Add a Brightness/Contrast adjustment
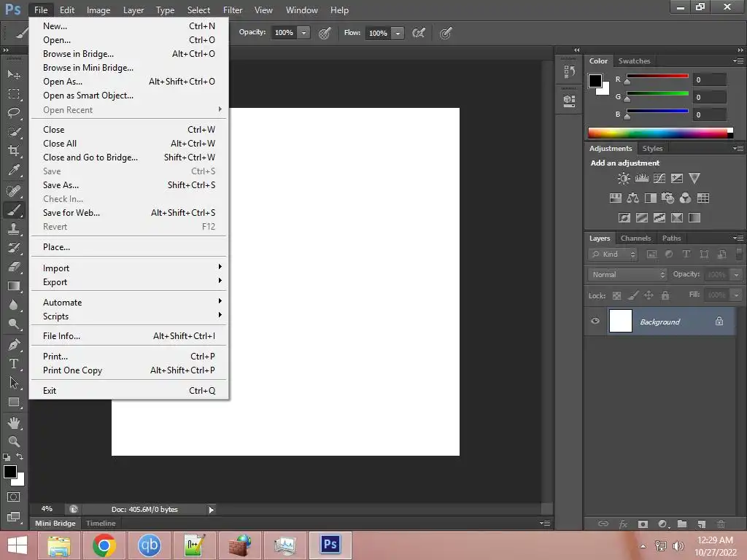747x560 pixels. (624, 179)
